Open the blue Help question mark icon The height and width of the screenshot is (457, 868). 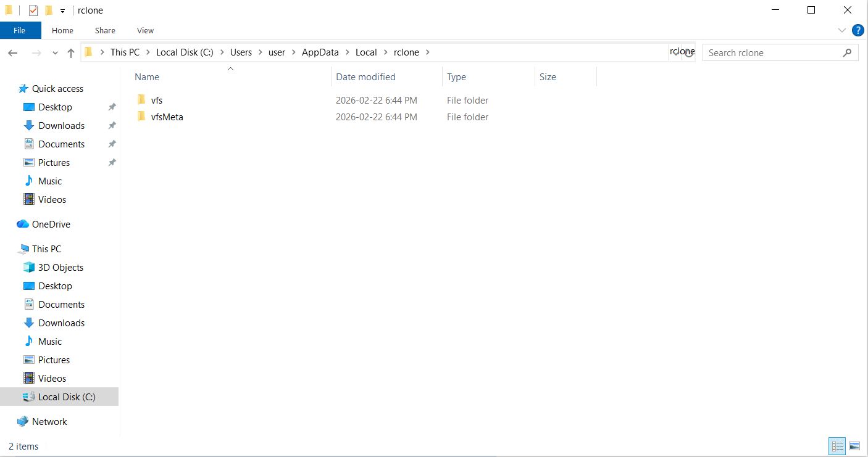click(x=858, y=30)
